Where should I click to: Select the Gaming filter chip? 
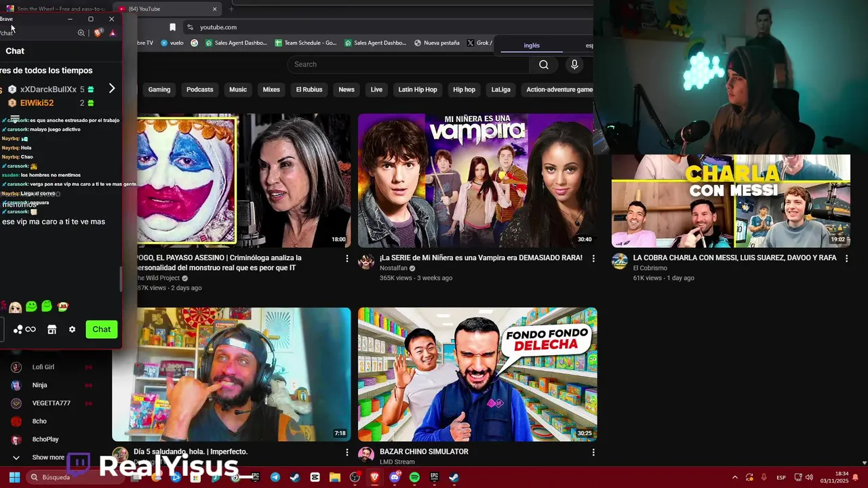(159, 89)
